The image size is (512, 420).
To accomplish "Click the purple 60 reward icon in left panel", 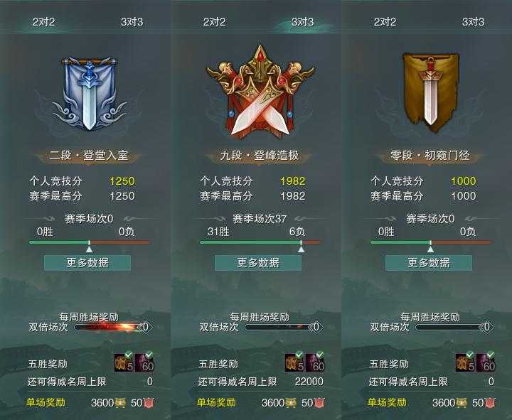I will 144,362.
